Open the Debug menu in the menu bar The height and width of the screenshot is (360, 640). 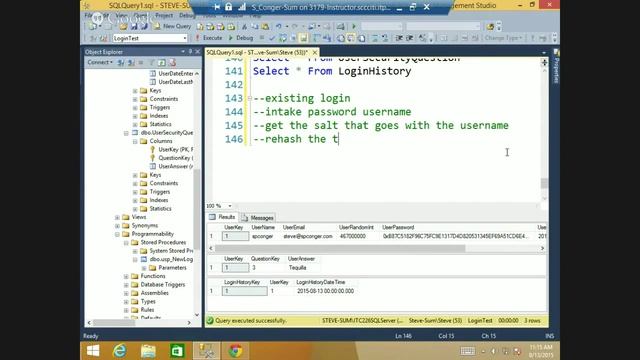click(x=187, y=16)
